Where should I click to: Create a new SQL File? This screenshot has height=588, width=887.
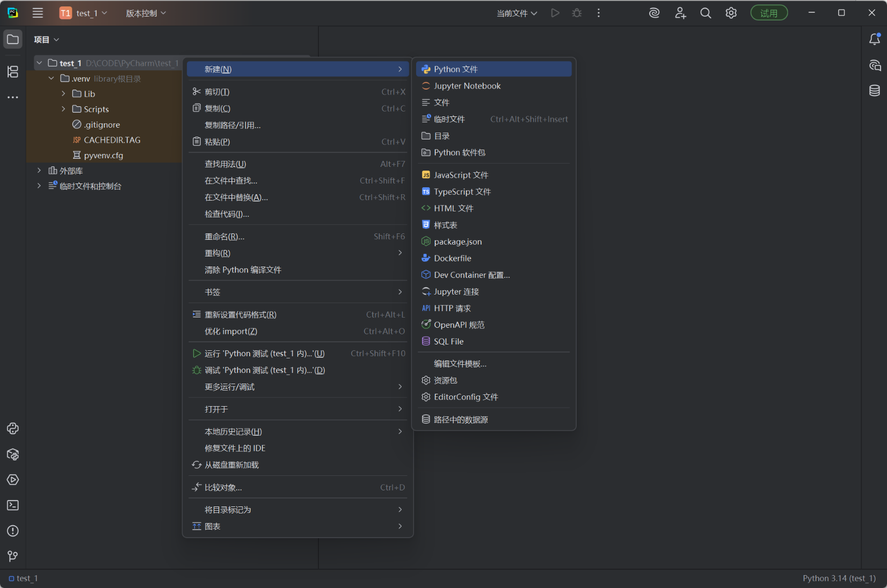click(x=494, y=341)
